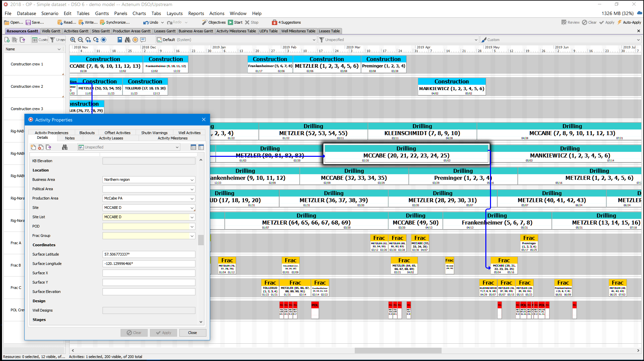Click the comment bubble icon in the Gantt toolbar

click(x=143, y=39)
